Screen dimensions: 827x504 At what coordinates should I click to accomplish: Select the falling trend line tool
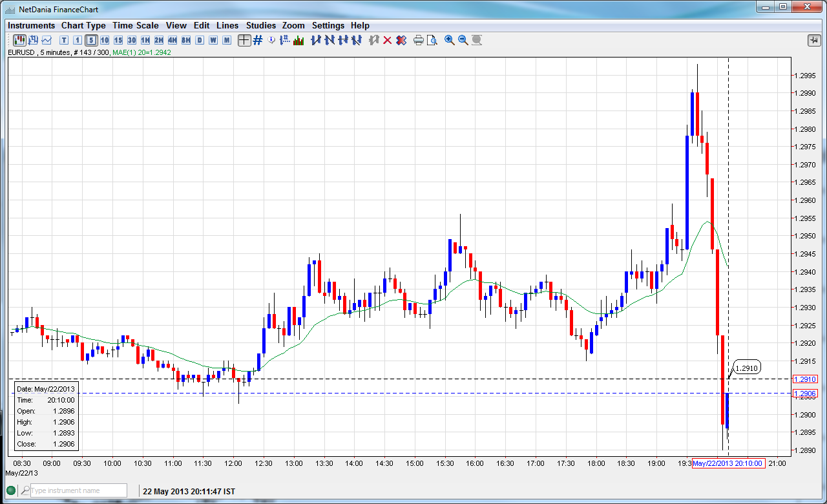click(x=330, y=40)
